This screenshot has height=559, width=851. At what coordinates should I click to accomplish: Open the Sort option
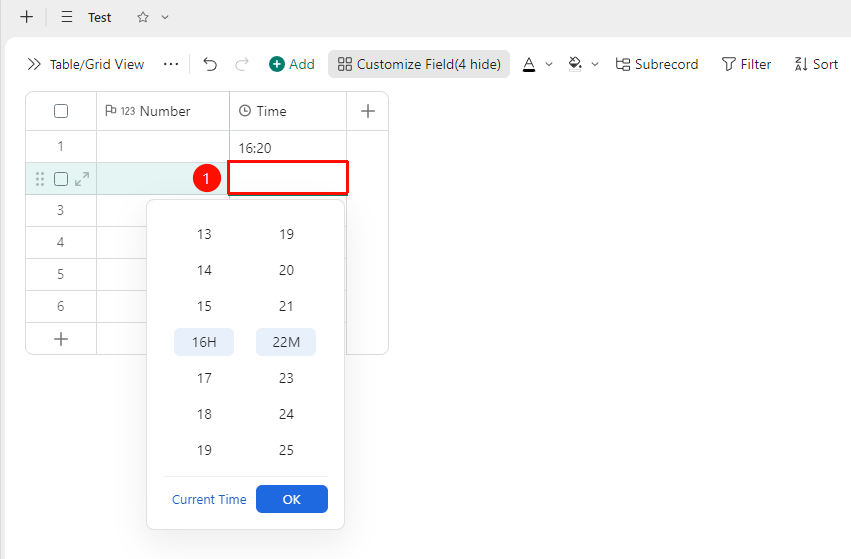(x=816, y=64)
